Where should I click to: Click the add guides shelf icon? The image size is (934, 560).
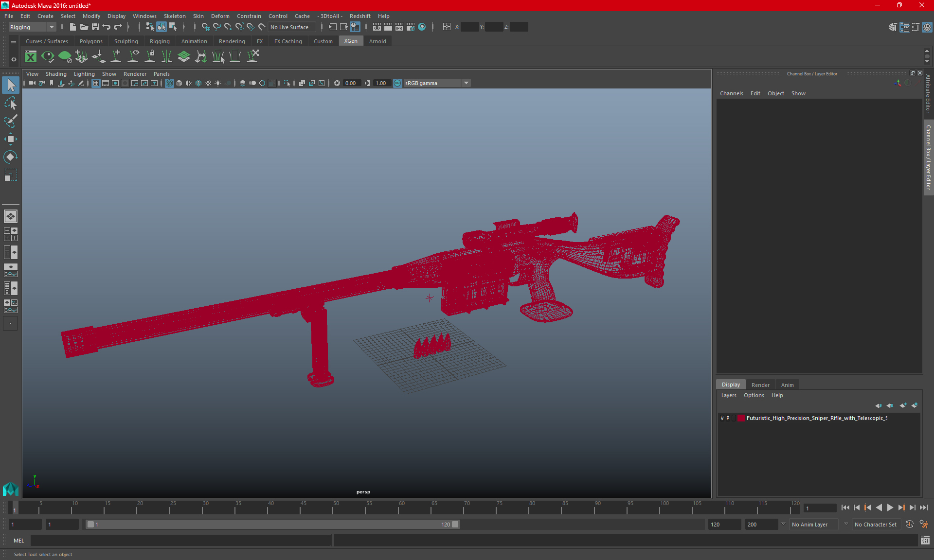116,57
